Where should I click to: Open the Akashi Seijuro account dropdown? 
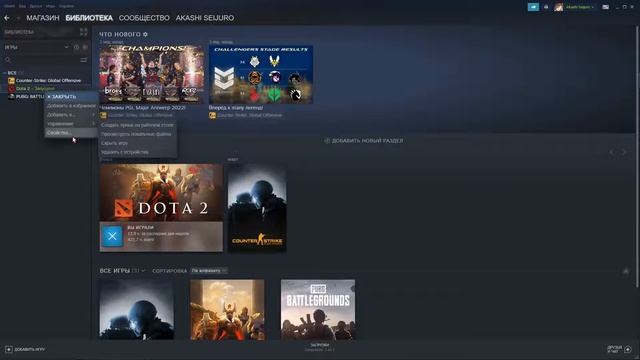click(x=580, y=7)
